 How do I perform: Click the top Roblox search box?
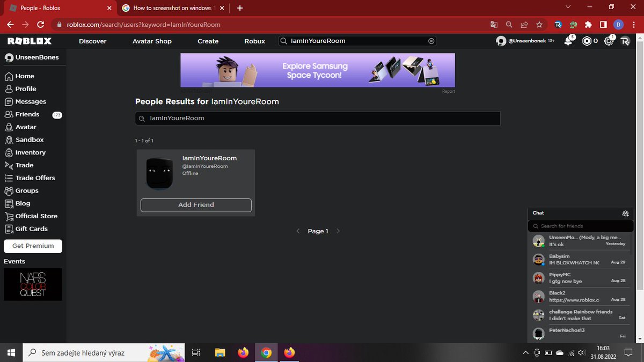[x=357, y=41]
